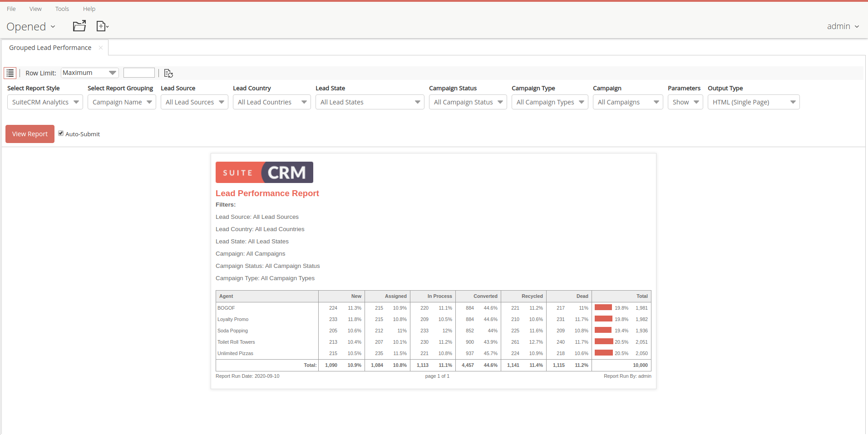Screen dimensions: 868x435
Task: Click the row limit number input field
Action: tap(139, 73)
